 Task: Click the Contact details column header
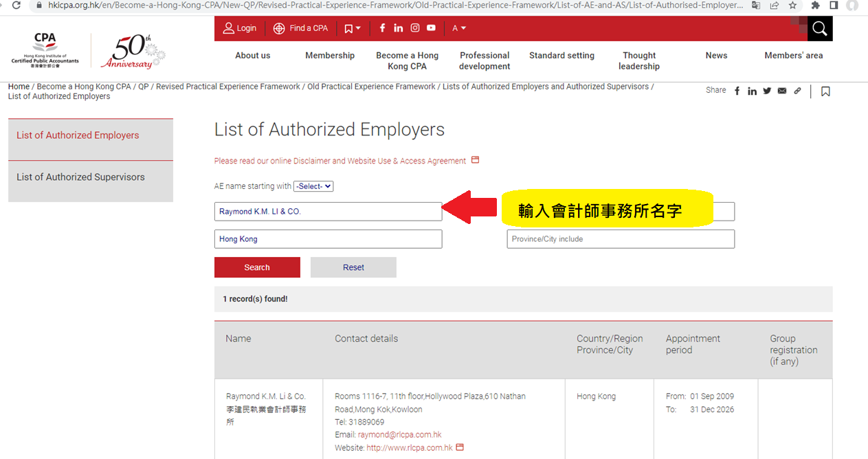(x=366, y=339)
